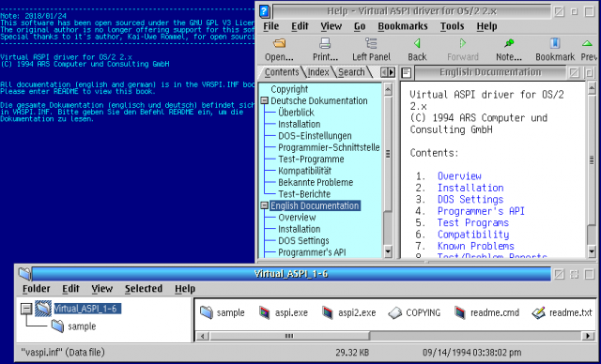Select Copyright in contents tree
Viewport: 601px width, 364px height.
click(x=289, y=89)
